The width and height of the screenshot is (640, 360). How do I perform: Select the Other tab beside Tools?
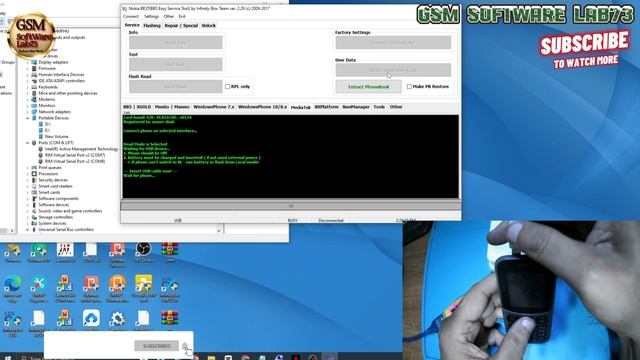click(x=396, y=107)
